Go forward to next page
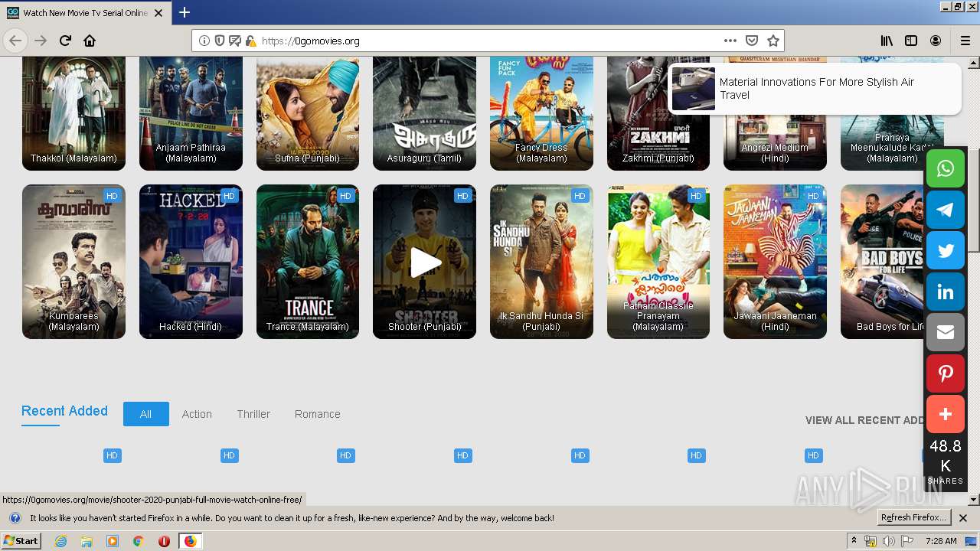980x551 pixels. (41, 41)
